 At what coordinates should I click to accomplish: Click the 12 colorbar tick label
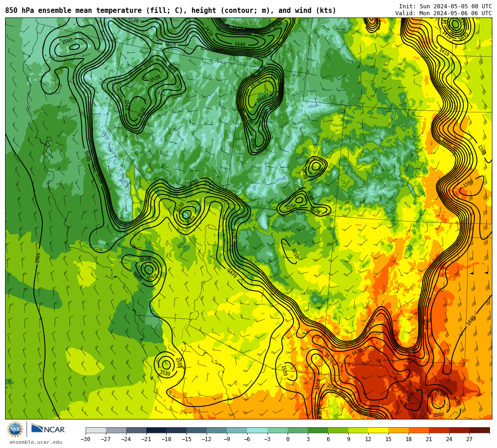click(369, 439)
